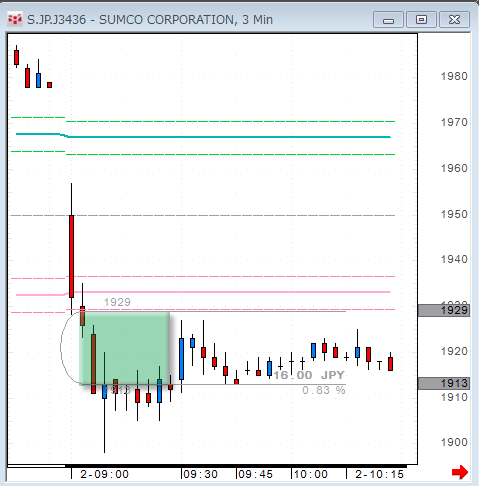
Task: Maximize the SUMCO chart window
Action: point(421,20)
